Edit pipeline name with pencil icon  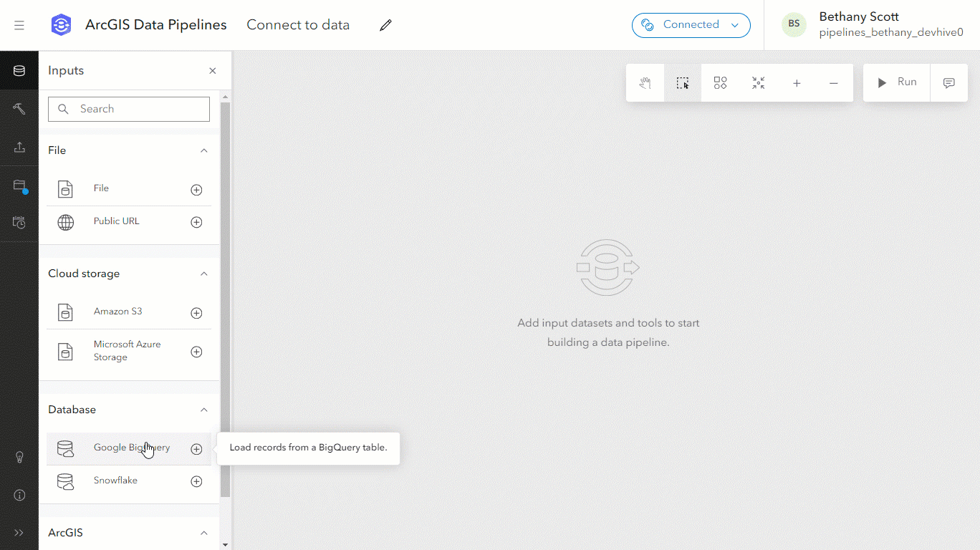point(385,25)
